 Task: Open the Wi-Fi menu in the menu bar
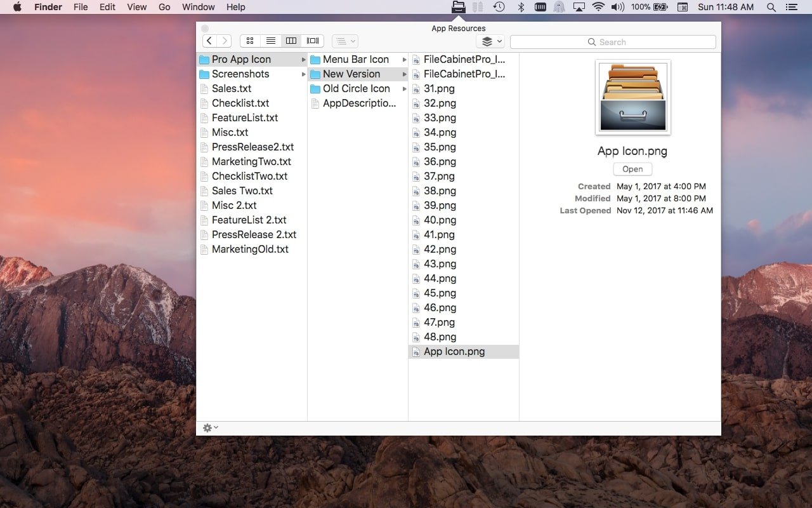[598, 7]
